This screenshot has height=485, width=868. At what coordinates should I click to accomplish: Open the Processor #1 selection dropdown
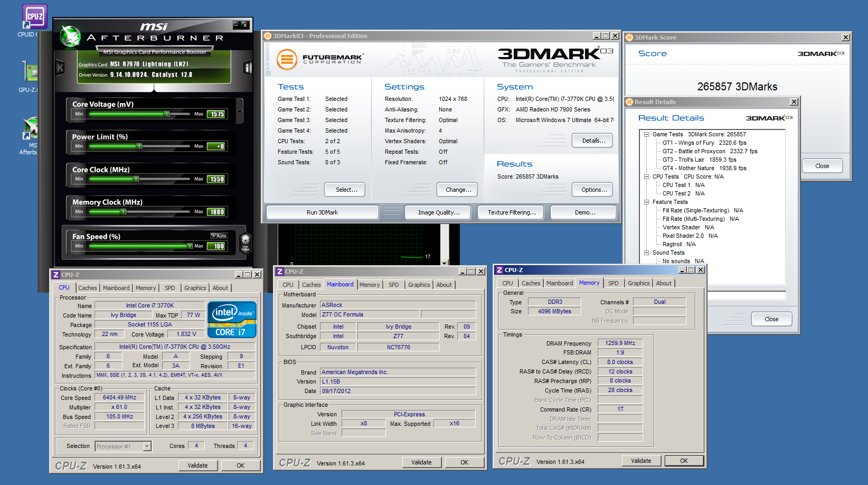click(x=147, y=446)
